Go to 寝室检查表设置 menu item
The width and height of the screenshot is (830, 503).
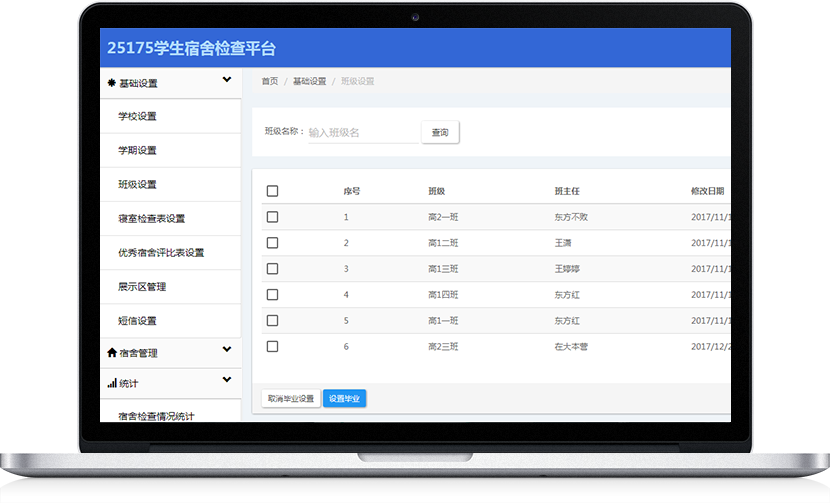(x=151, y=219)
